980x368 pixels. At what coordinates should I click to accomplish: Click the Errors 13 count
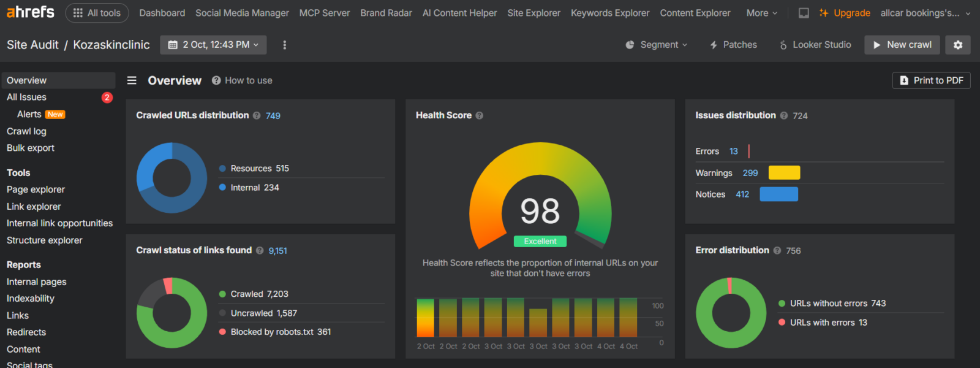734,151
